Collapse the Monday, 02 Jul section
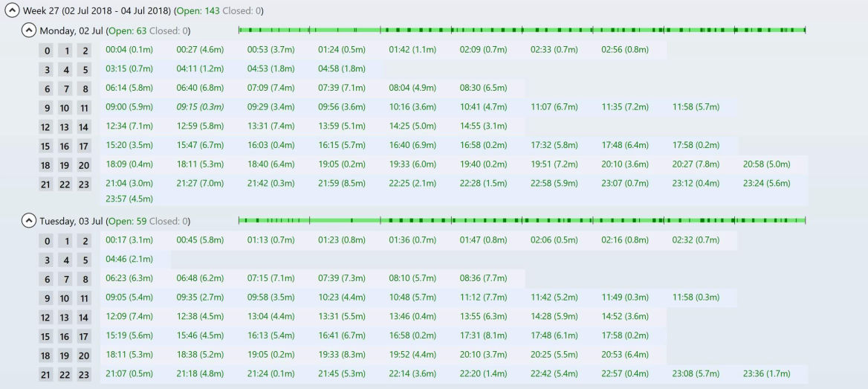This screenshot has height=389, width=868. (28, 30)
